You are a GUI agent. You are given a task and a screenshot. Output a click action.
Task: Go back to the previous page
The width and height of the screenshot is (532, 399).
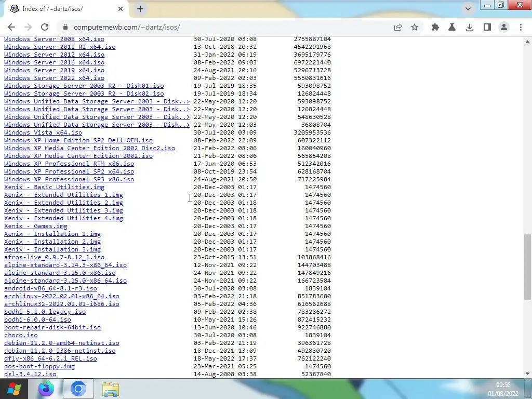point(11,27)
